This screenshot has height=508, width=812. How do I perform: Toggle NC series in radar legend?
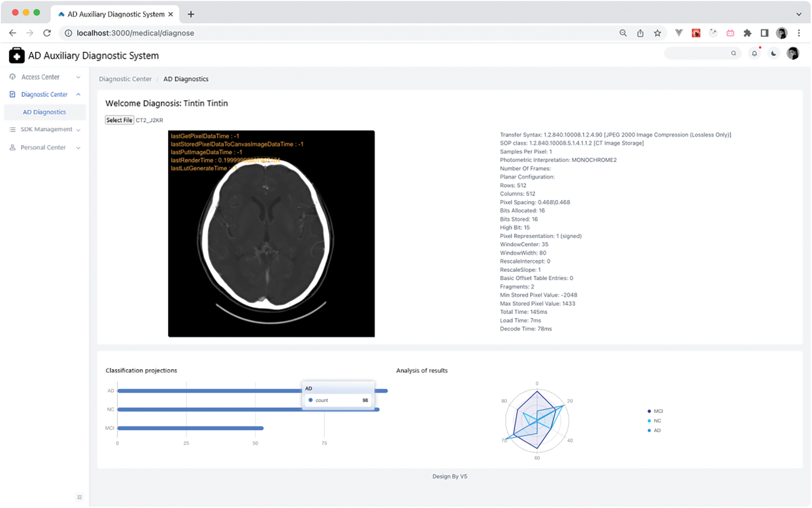(655, 421)
